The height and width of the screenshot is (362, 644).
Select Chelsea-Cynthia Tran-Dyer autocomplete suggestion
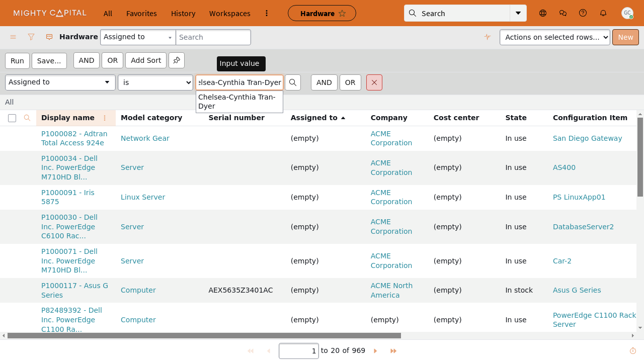[x=239, y=102]
